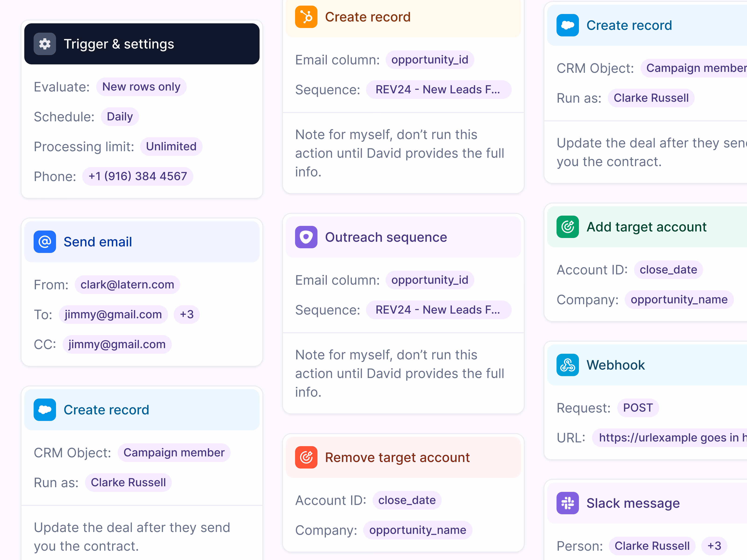Viewport: 747px width, 560px height.
Task: Click the red Remove target account icon
Action: (306, 457)
